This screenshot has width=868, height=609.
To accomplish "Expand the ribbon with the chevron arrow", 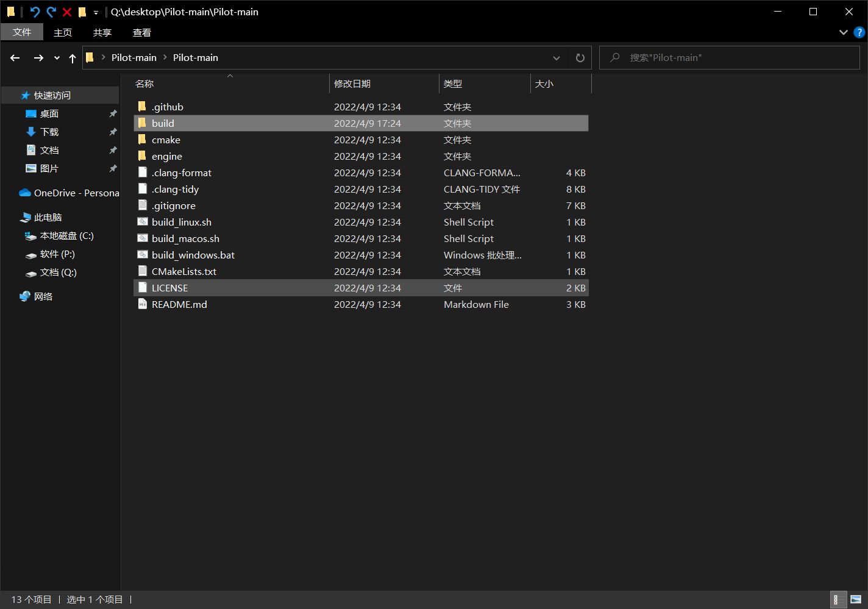I will [x=844, y=32].
